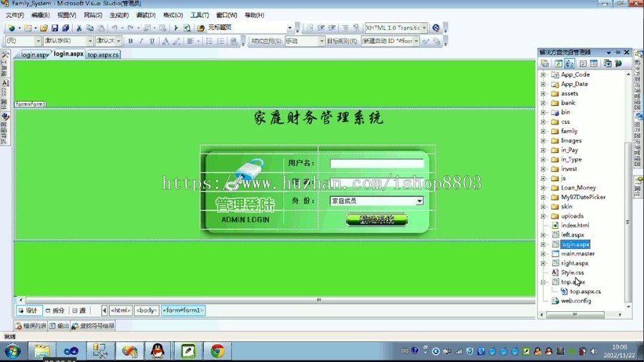Open the Error List bottom tab
The width and height of the screenshot is (644, 362).
(x=31, y=326)
